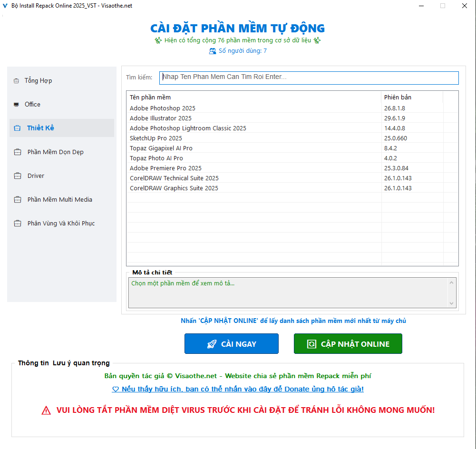Switch to the Driver category
Image resolution: width=476 pixels, height=449 pixels.
[62, 176]
